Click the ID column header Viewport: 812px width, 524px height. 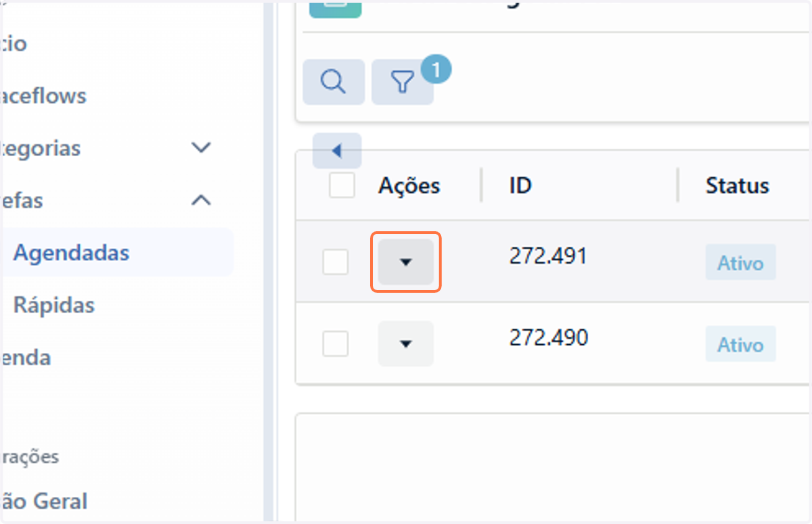[520, 185]
